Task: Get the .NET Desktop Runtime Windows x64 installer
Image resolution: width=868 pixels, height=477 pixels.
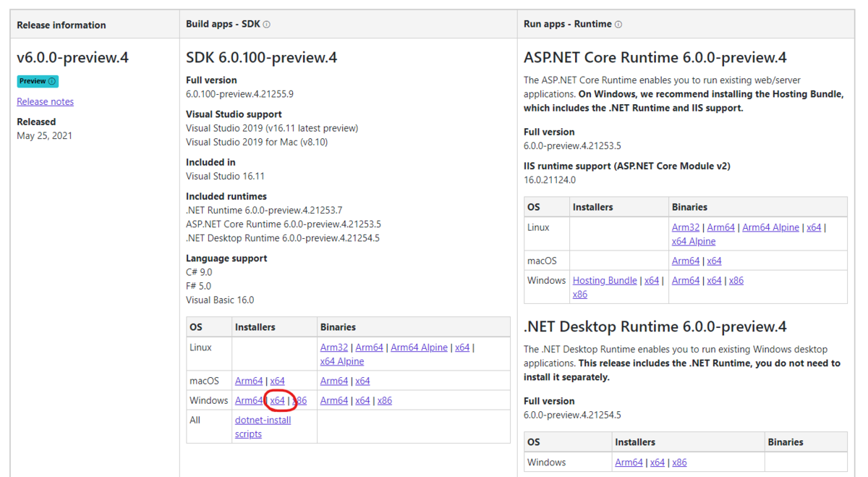Action: click(658, 463)
